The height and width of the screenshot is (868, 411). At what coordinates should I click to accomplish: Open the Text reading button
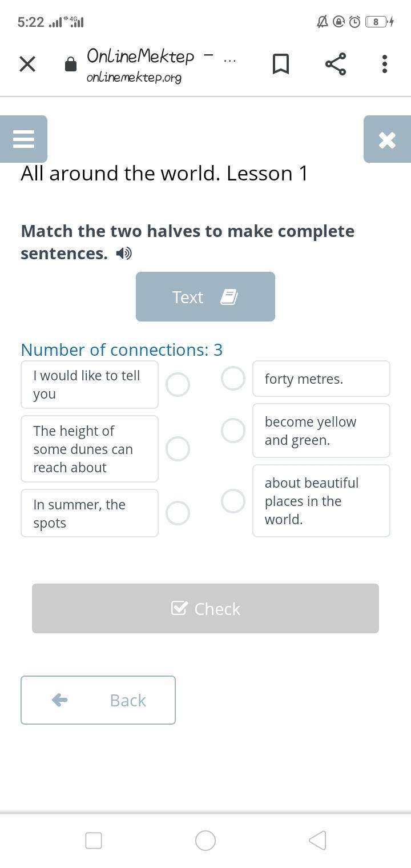[x=205, y=297]
